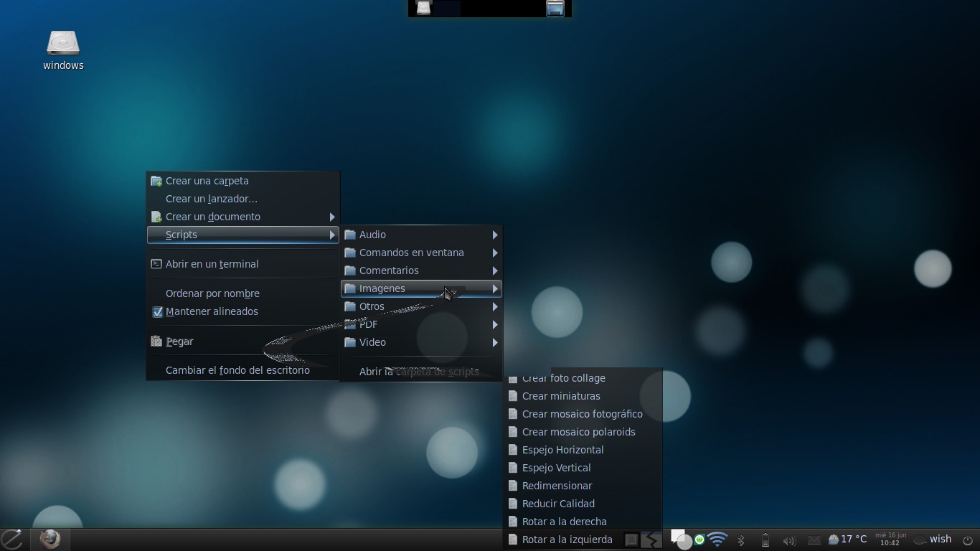Image resolution: width=980 pixels, height=551 pixels.
Task: Choose Abrir en un terminal
Action: click(242, 264)
